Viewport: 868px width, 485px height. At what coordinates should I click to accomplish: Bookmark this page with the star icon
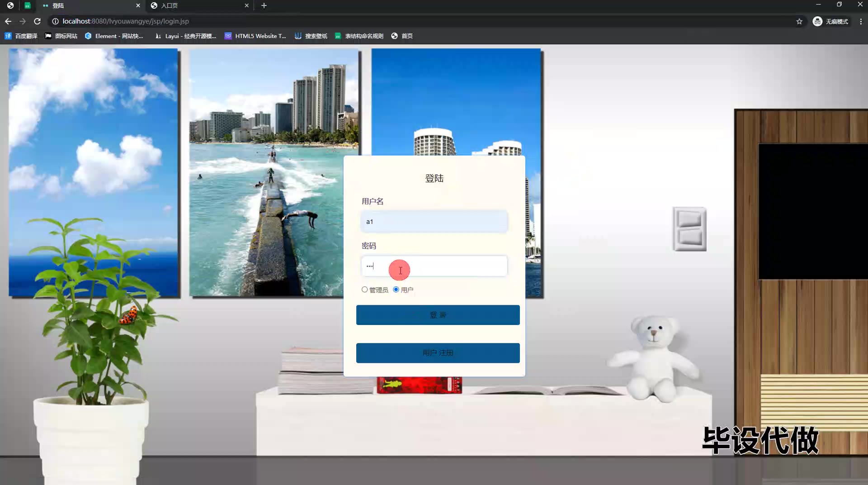click(799, 21)
